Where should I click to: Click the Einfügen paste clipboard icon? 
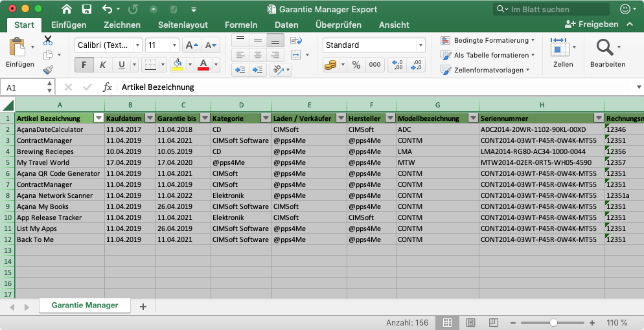17,47
